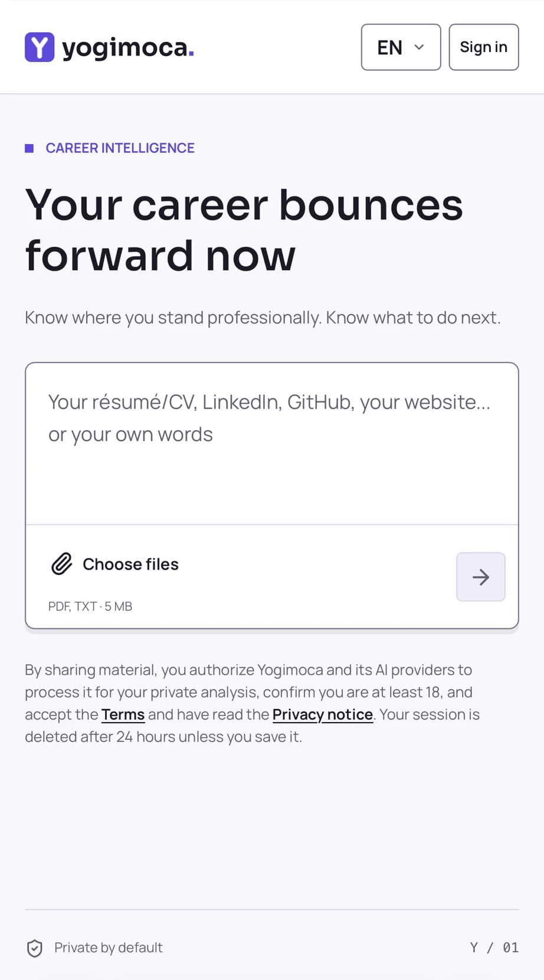544x980 pixels.
Task: Click the paperclip attachment icon
Action: (x=61, y=564)
